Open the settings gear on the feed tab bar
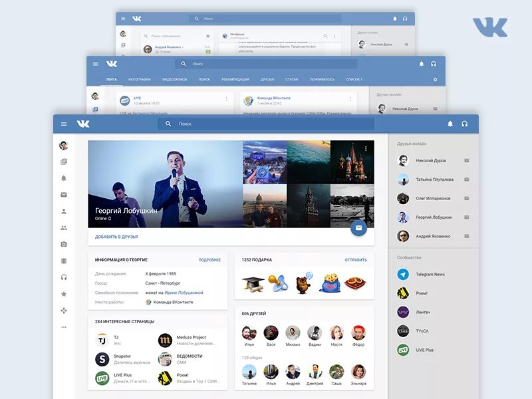 point(436,78)
